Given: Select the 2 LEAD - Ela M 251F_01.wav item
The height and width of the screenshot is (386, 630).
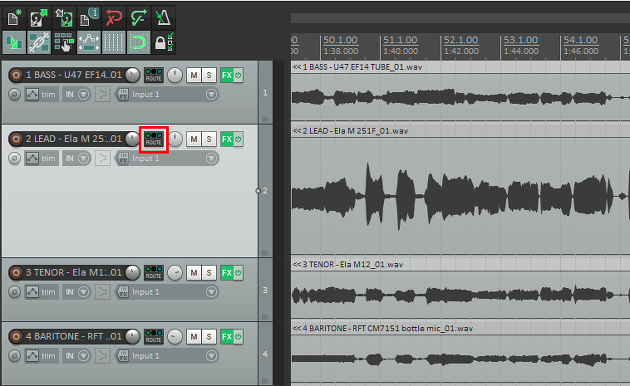Looking at the screenshot, I should click(460, 191).
